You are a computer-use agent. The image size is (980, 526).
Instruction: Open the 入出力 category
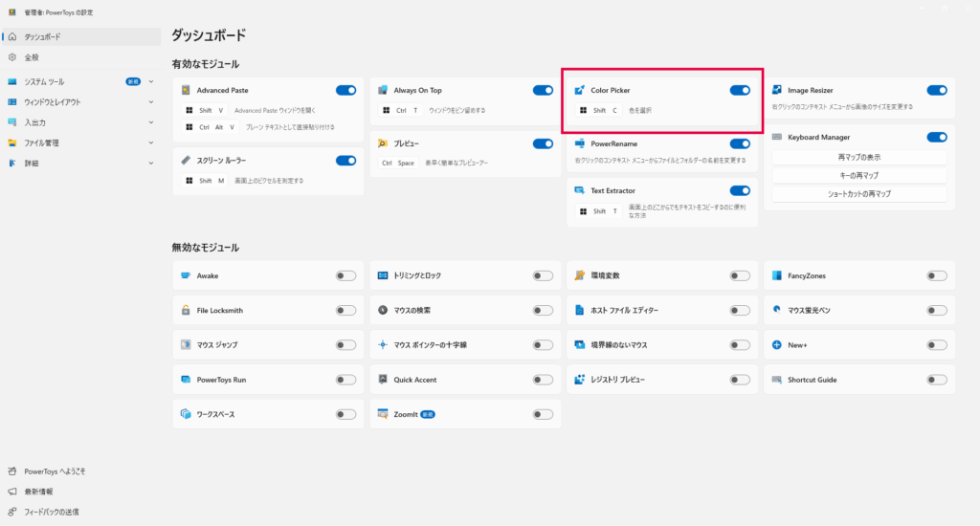(x=81, y=122)
